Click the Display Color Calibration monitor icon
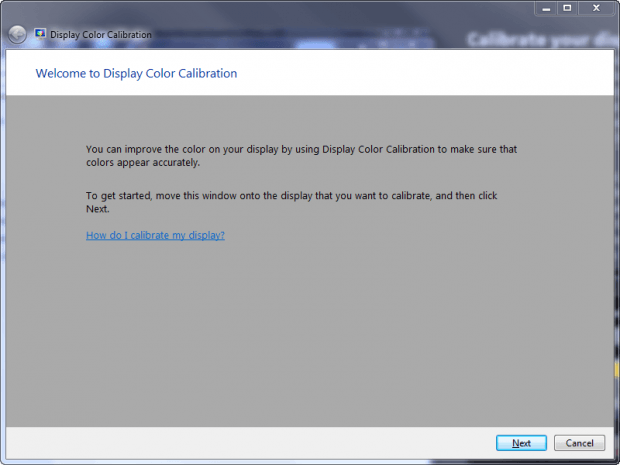 (40, 34)
